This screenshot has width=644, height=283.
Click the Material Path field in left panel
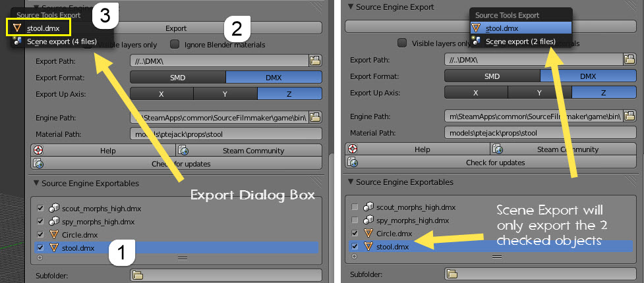tap(226, 134)
